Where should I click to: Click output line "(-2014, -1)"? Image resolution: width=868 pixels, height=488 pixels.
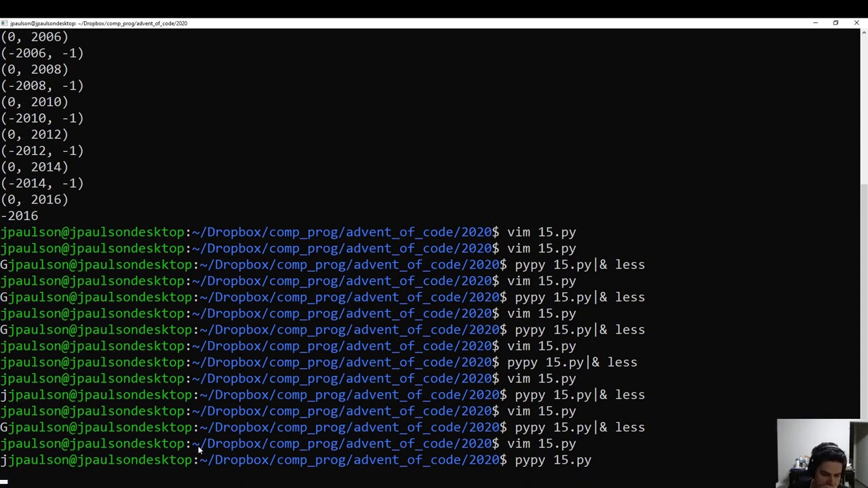[x=42, y=183]
